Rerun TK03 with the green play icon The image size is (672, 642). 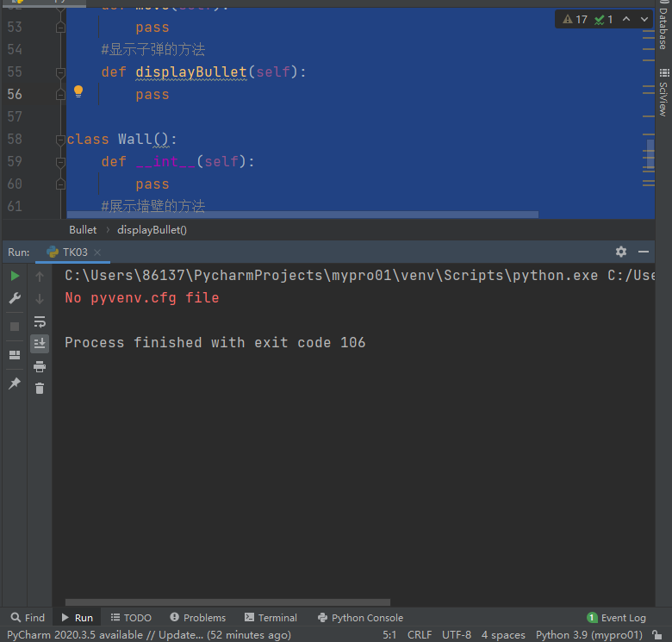point(15,276)
